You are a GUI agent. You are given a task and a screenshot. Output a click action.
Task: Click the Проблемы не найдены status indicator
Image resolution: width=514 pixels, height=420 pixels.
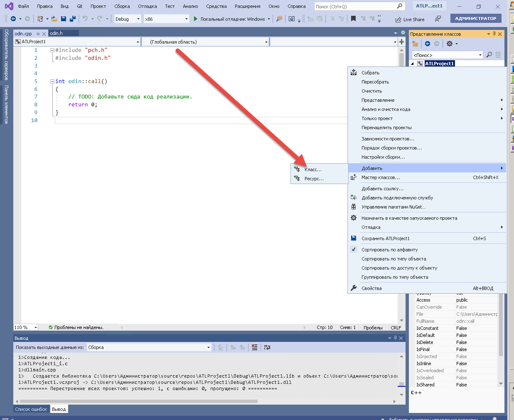76,327
